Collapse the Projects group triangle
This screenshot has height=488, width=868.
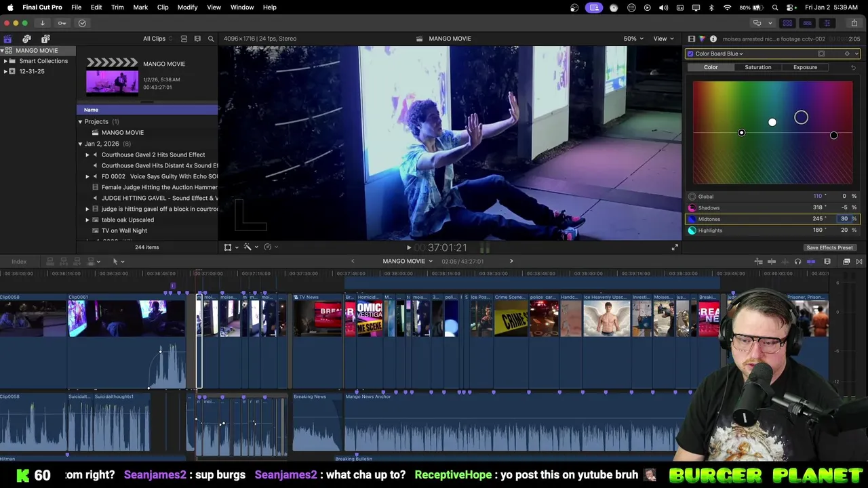click(80, 122)
